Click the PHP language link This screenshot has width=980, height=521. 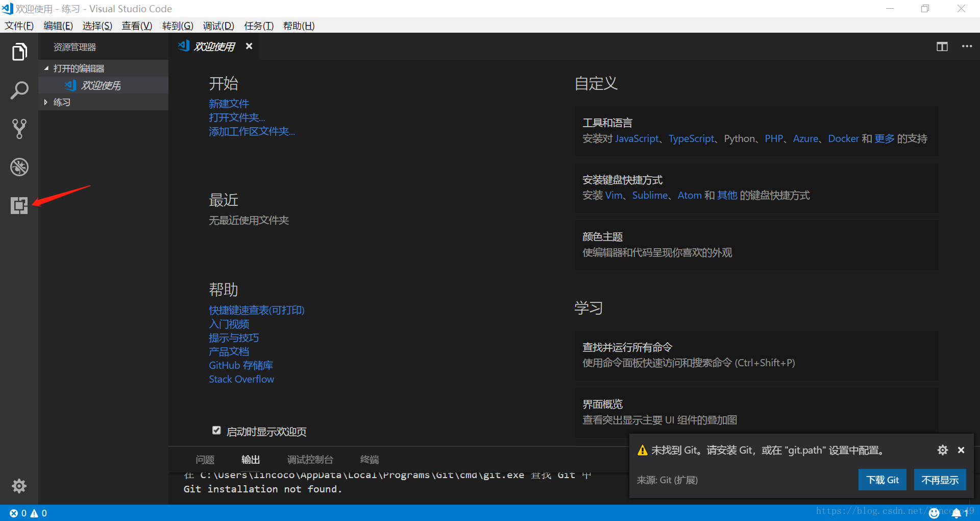tap(774, 138)
